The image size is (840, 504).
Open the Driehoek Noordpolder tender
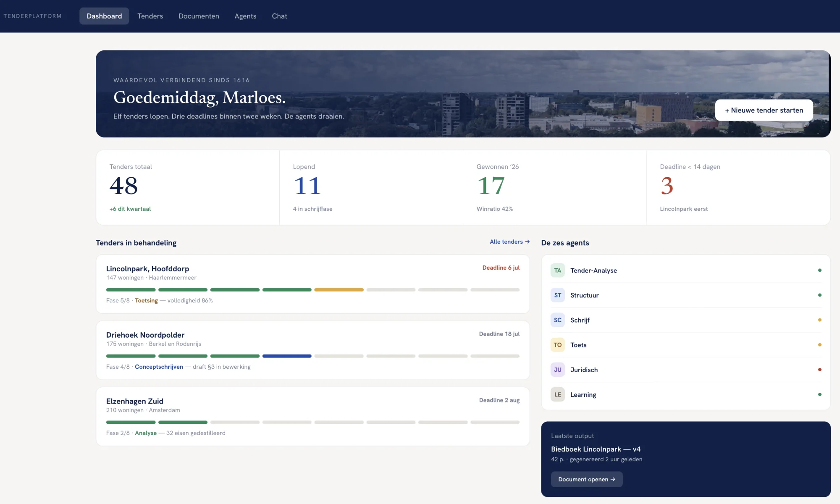[312, 350]
